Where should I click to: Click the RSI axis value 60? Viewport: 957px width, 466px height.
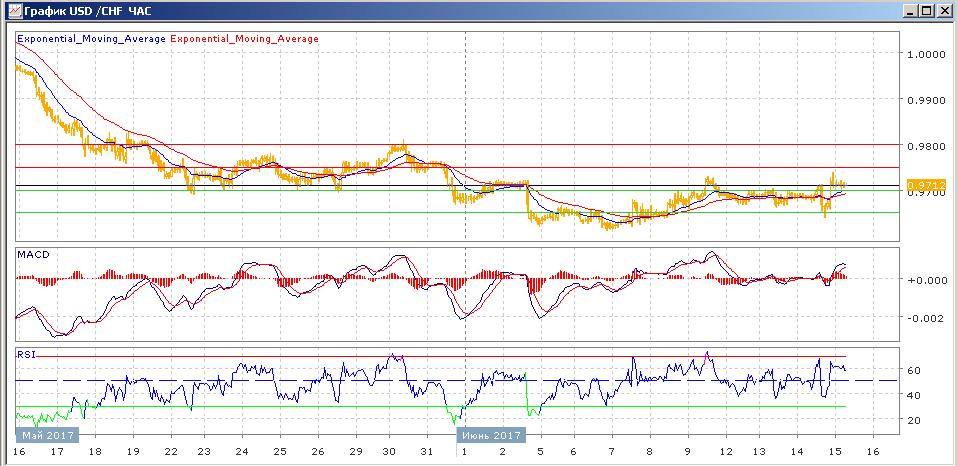click(914, 370)
